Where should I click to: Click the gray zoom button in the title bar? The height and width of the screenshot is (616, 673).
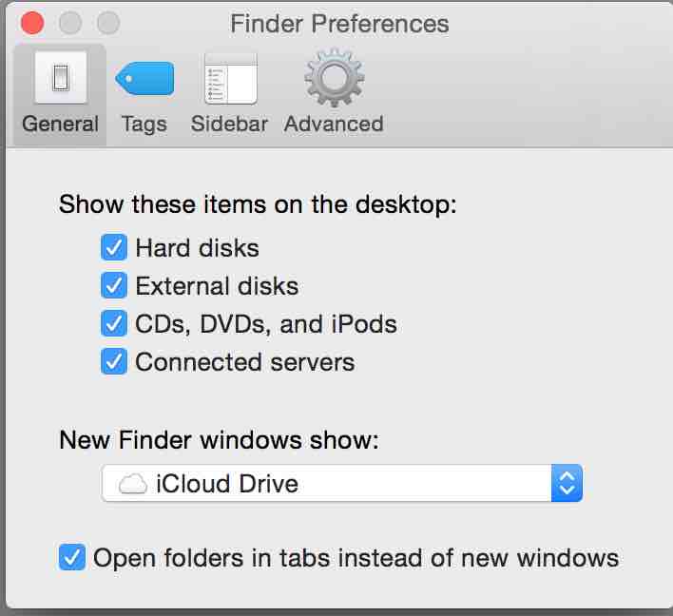tap(109, 23)
